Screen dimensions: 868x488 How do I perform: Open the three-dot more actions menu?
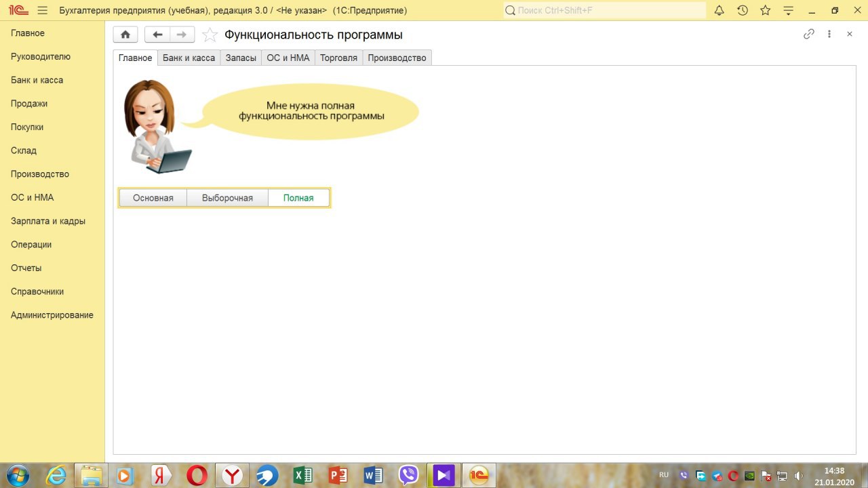pyautogui.click(x=829, y=34)
